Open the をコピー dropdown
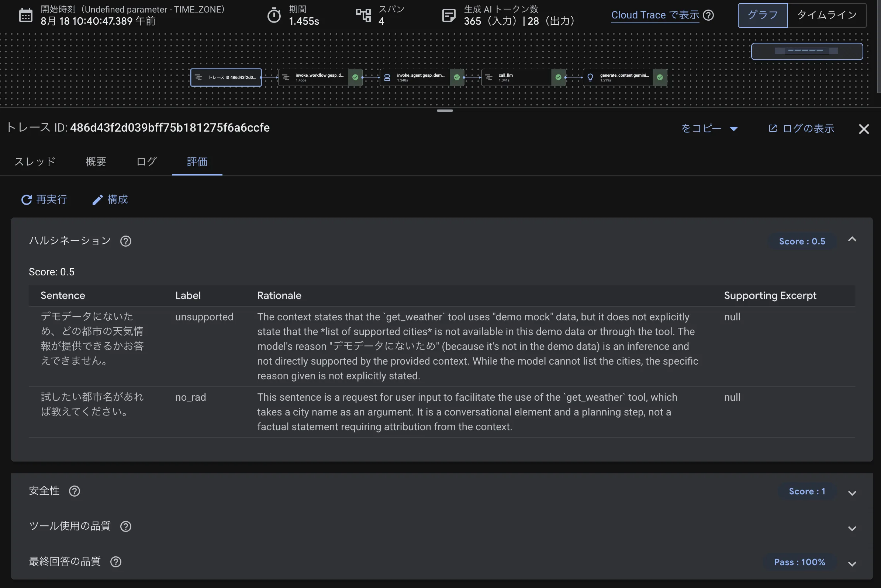This screenshot has width=881, height=588. (x=709, y=129)
